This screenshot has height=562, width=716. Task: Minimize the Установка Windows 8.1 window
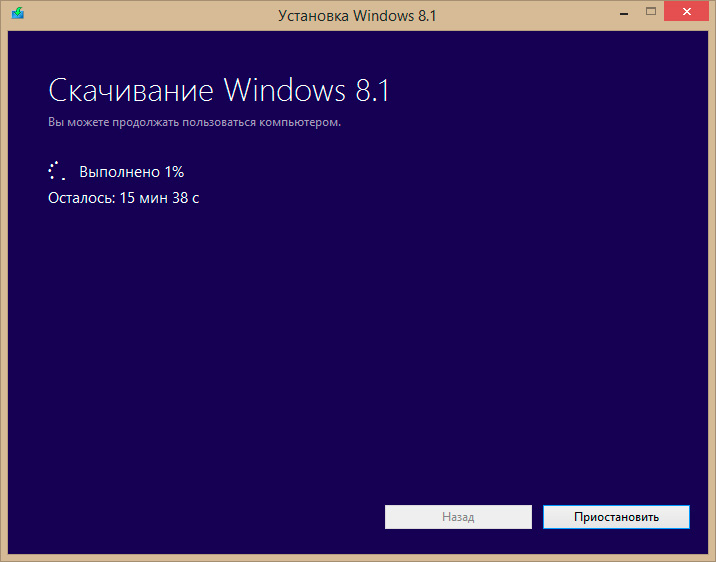pyautogui.click(x=624, y=12)
